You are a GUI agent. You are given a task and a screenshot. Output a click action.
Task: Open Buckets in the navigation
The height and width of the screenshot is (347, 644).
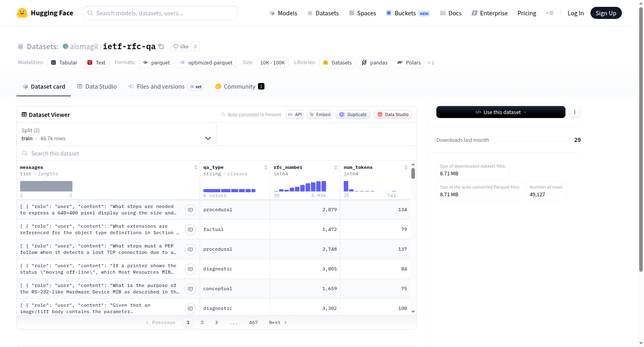click(408, 13)
